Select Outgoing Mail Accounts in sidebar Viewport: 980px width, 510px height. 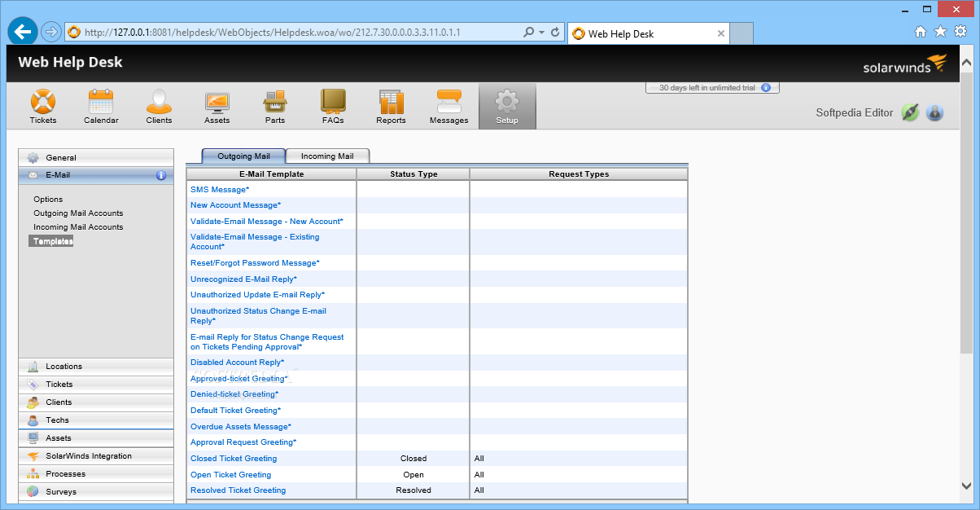(78, 213)
